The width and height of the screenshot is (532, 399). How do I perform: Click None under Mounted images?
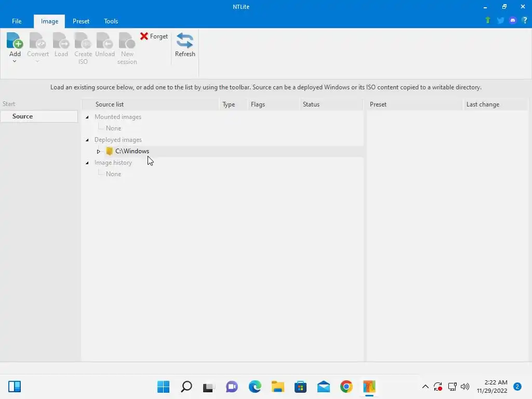pos(113,128)
